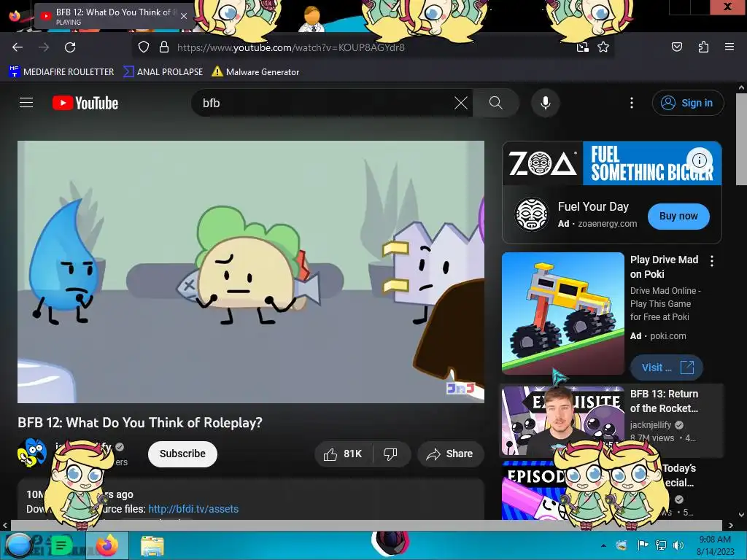Open File Explorer from the taskbar
Image resolution: width=747 pixels, height=560 pixels.
point(152,545)
